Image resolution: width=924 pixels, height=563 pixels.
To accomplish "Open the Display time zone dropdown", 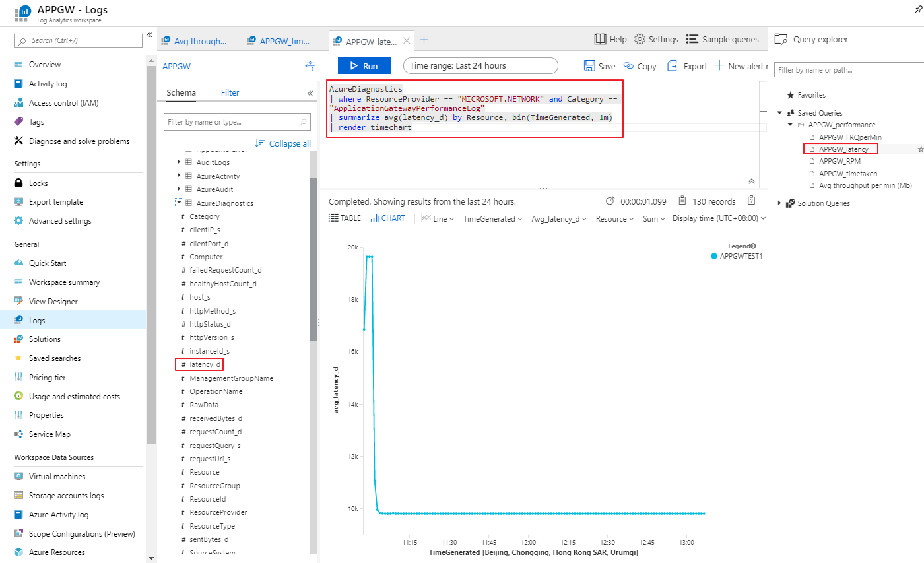I will [719, 218].
